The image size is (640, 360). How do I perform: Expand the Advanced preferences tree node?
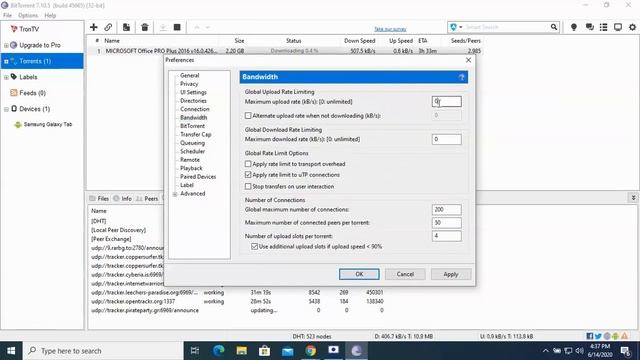[x=175, y=194]
